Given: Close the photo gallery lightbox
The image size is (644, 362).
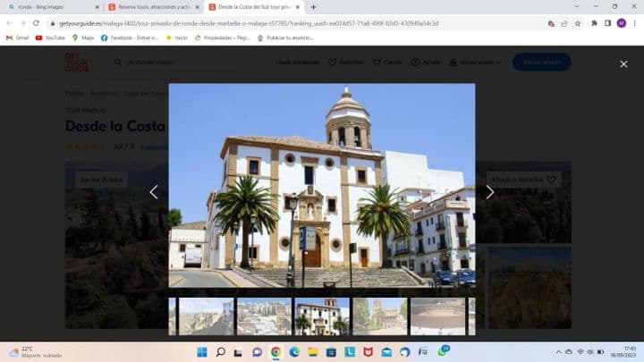Looking at the screenshot, I should [623, 64].
